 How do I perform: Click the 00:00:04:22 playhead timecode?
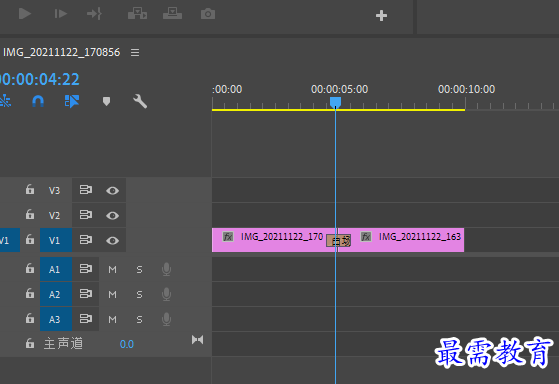[39, 79]
